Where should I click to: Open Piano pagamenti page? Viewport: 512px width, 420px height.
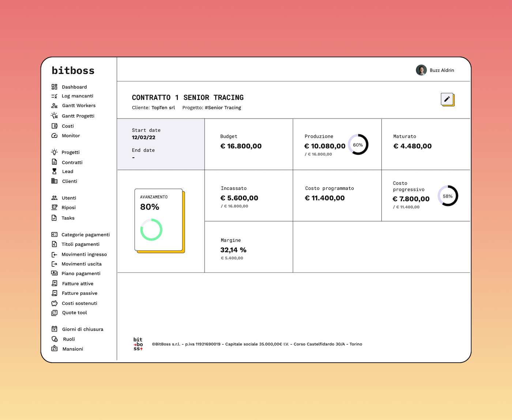(x=81, y=274)
